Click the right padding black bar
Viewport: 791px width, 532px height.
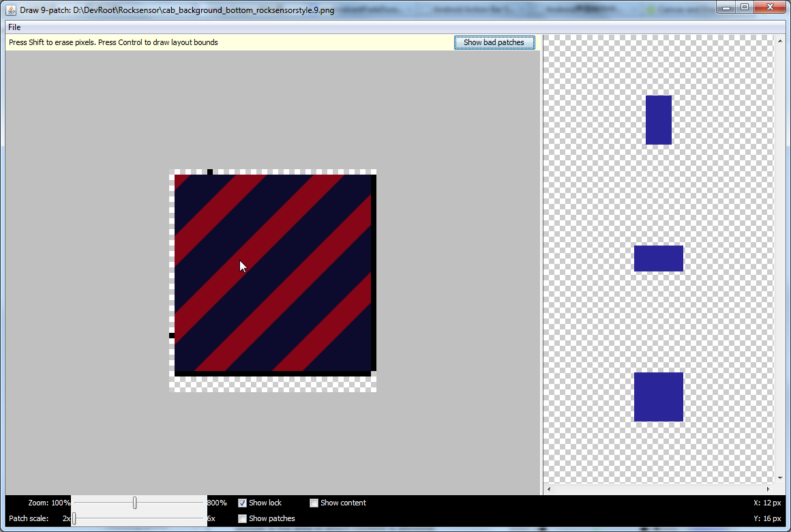point(374,273)
